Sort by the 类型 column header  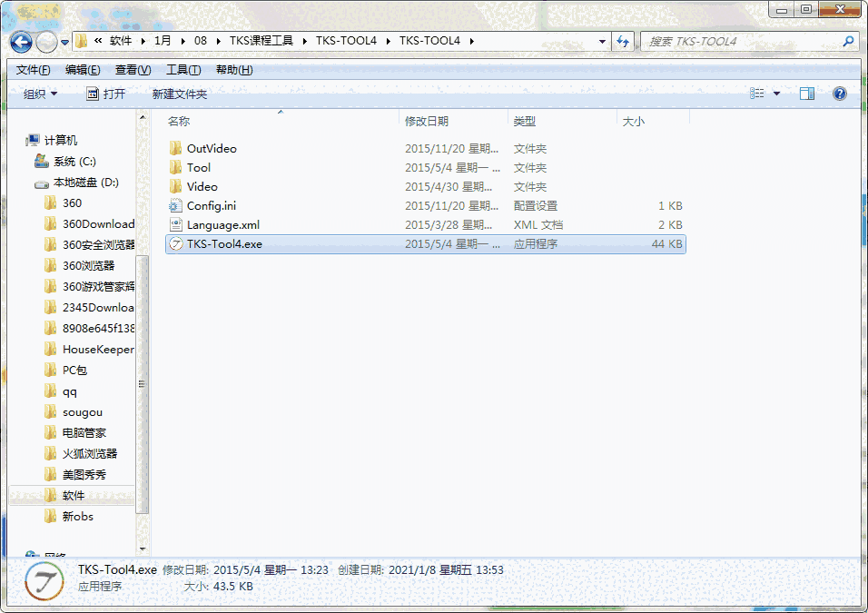(524, 122)
